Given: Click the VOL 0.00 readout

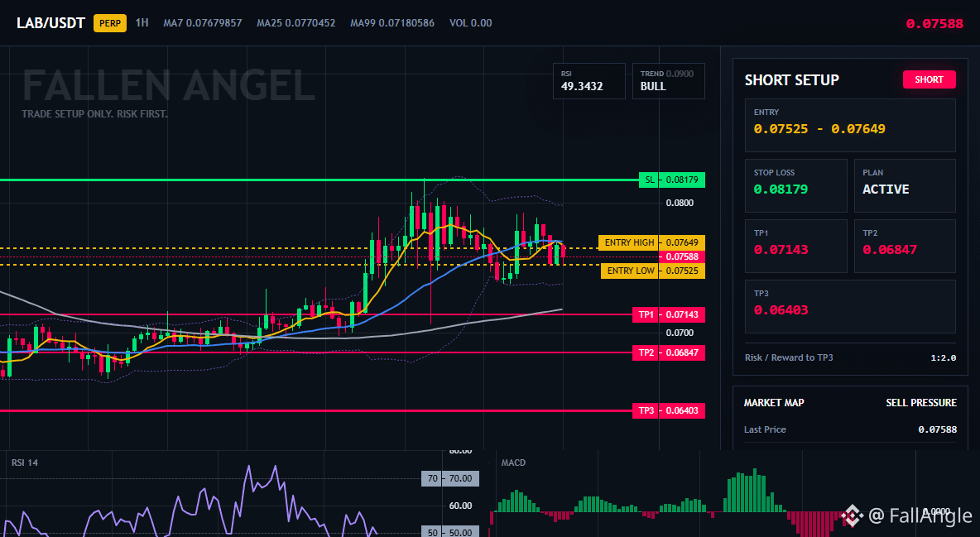Looking at the screenshot, I should [470, 23].
